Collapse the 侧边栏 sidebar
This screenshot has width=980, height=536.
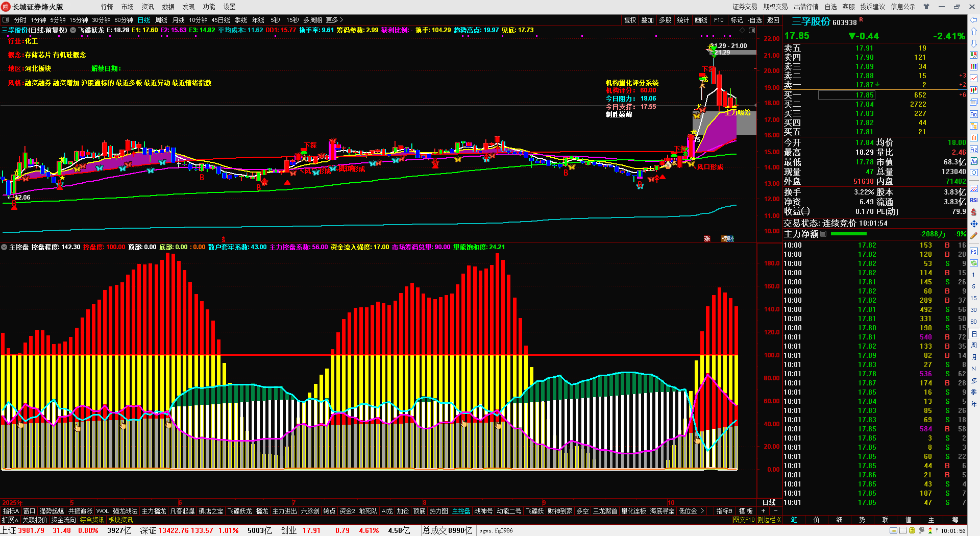pyautogui.click(x=769, y=520)
